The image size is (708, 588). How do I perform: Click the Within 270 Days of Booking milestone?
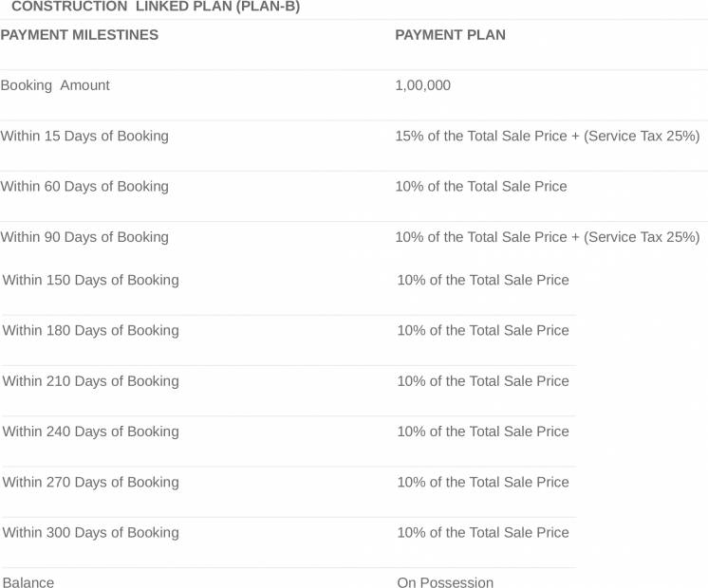pos(90,482)
